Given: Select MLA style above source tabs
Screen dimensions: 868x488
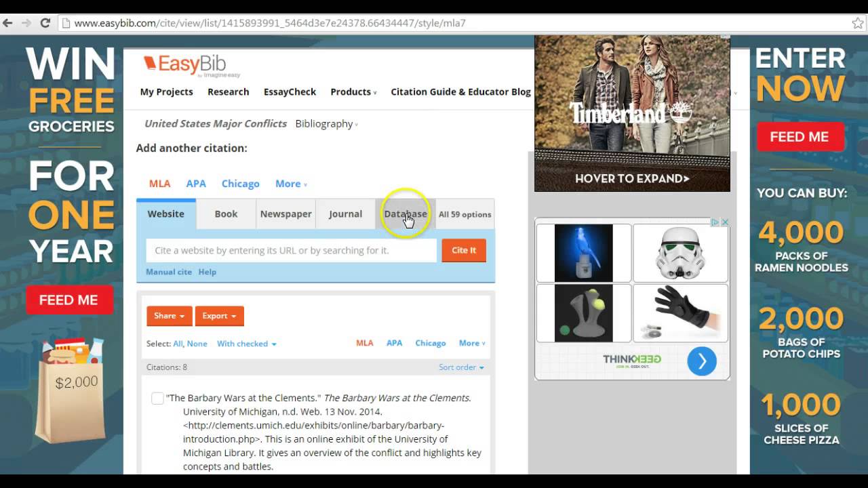Looking at the screenshot, I should 160,184.
